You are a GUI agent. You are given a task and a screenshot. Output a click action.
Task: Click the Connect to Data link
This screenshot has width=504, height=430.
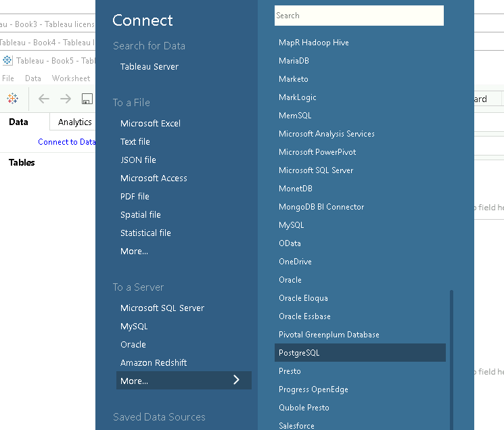tap(66, 142)
